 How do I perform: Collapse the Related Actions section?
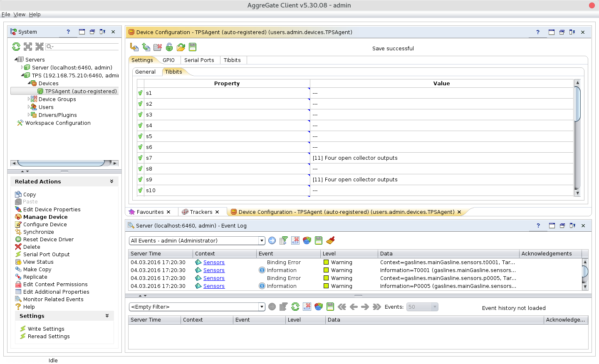coord(111,181)
